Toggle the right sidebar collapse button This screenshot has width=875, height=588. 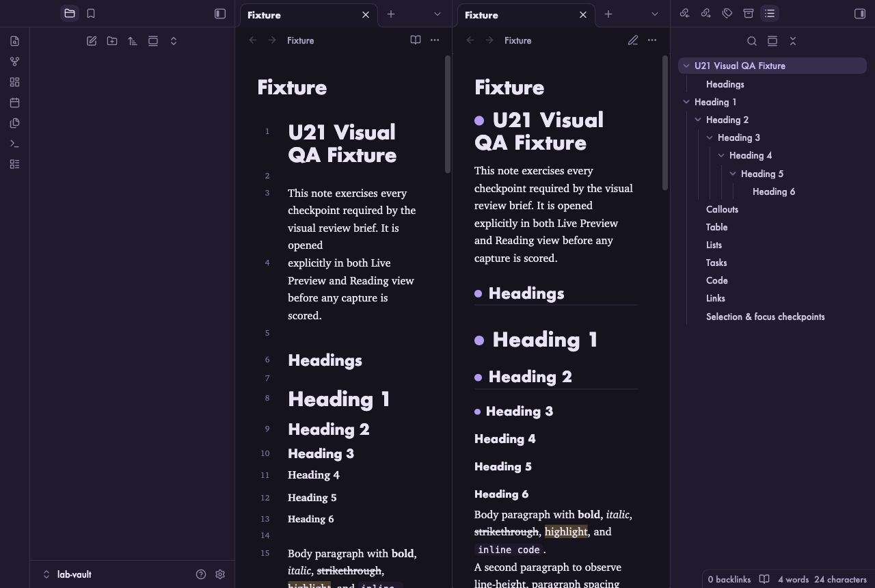[860, 14]
